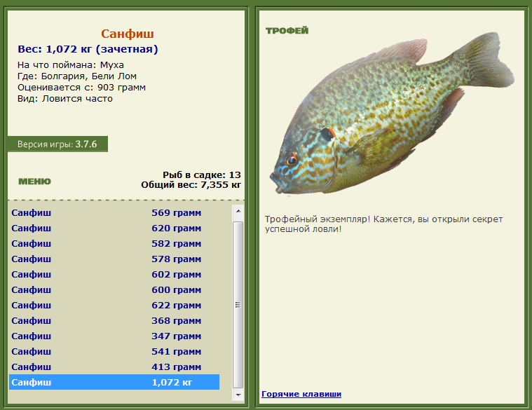Click the ТРОФЕЙ heading label
Viewport: 532px width, 410px height.
(287, 31)
